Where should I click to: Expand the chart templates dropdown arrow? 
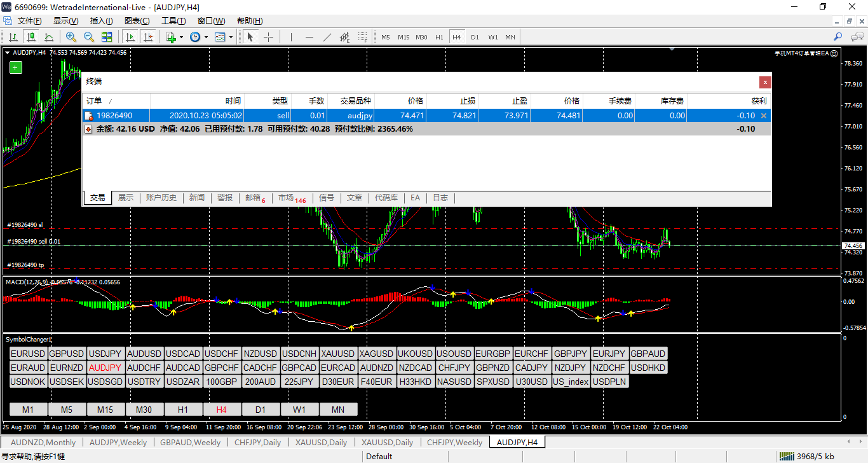[230, 37]
